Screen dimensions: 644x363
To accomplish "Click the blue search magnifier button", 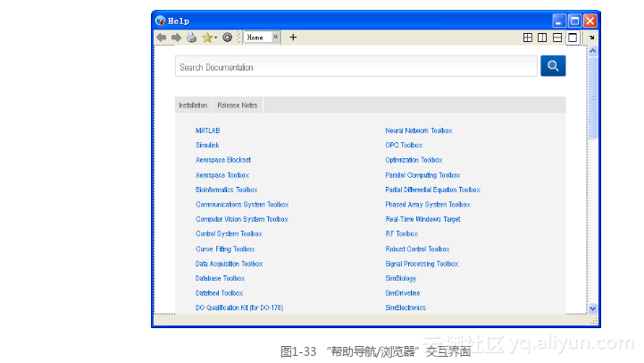I will [553, 66].
